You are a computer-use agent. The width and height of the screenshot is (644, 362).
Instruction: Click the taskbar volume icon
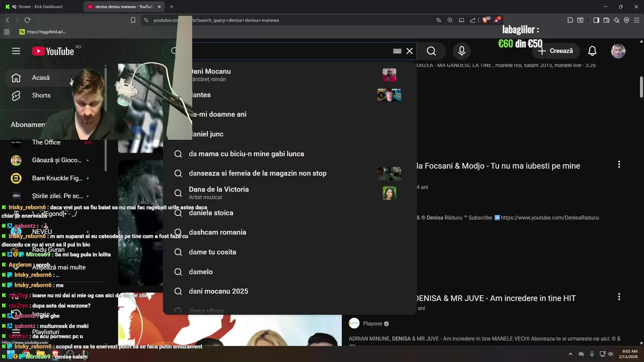click(x=610, y=354)
